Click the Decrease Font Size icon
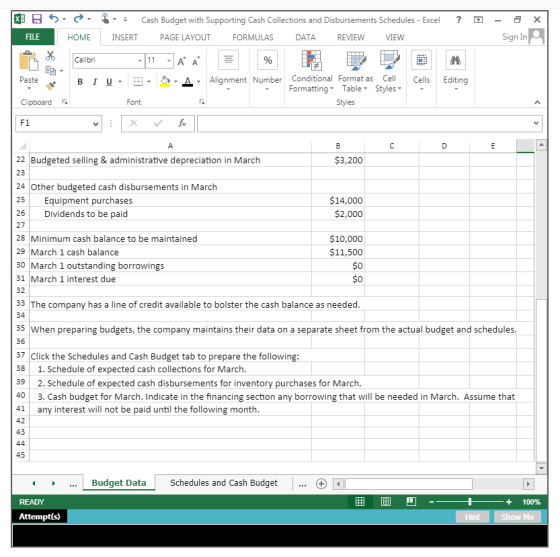This screenshot has height=557, width=560. [196, 61]
